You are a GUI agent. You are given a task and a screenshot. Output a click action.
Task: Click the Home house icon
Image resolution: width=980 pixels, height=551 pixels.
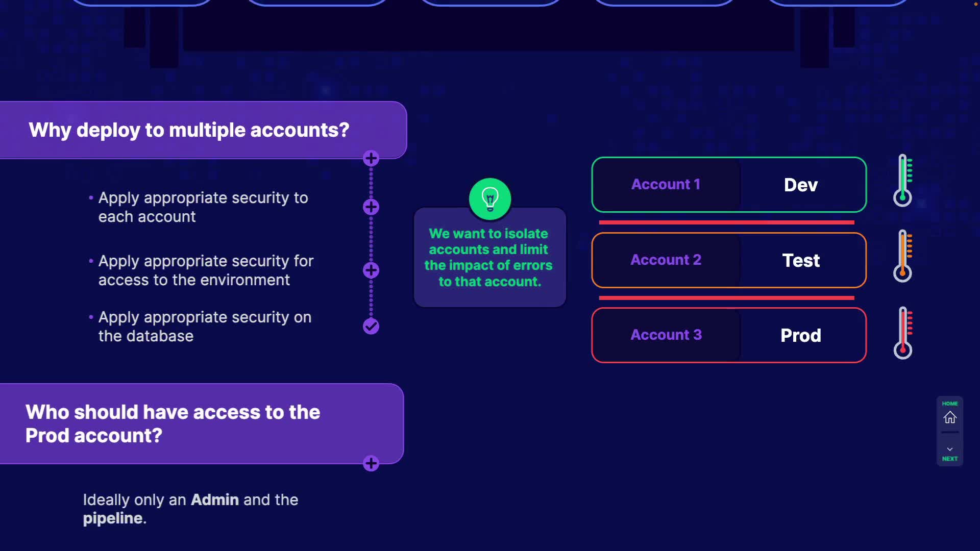click(949, 417)
